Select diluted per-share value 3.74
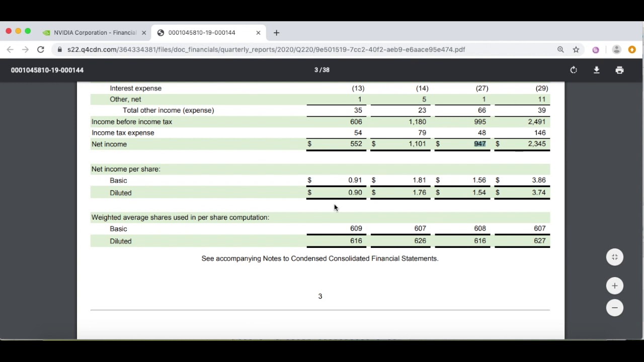This screenshot has width=644, height=362. (x=538, y=193)
